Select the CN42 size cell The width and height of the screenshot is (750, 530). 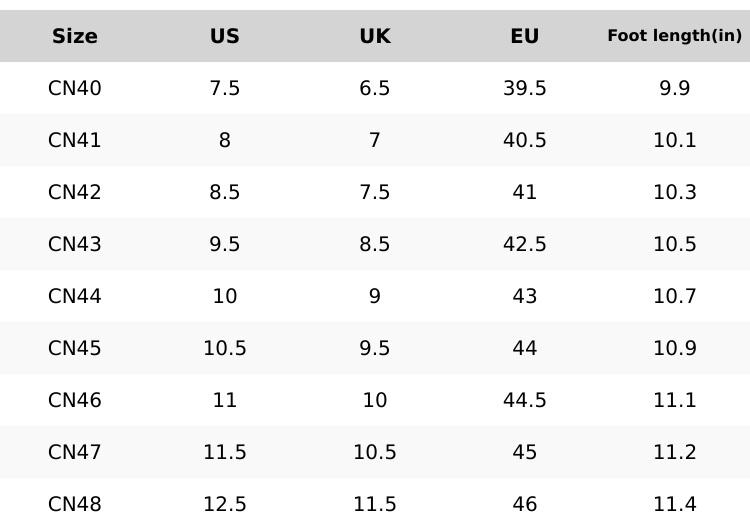tap(75, 192)
